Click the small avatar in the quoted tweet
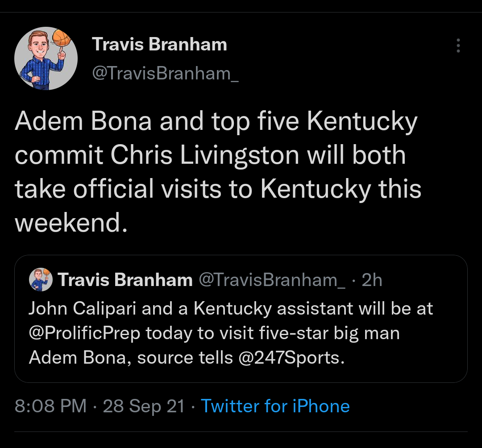Image resolution: width=482 pixels, height=448 pixels. [41, 280]
